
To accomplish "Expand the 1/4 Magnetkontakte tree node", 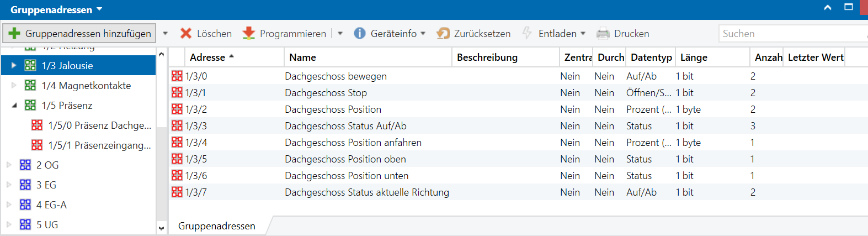I will [x=14, y=85].
